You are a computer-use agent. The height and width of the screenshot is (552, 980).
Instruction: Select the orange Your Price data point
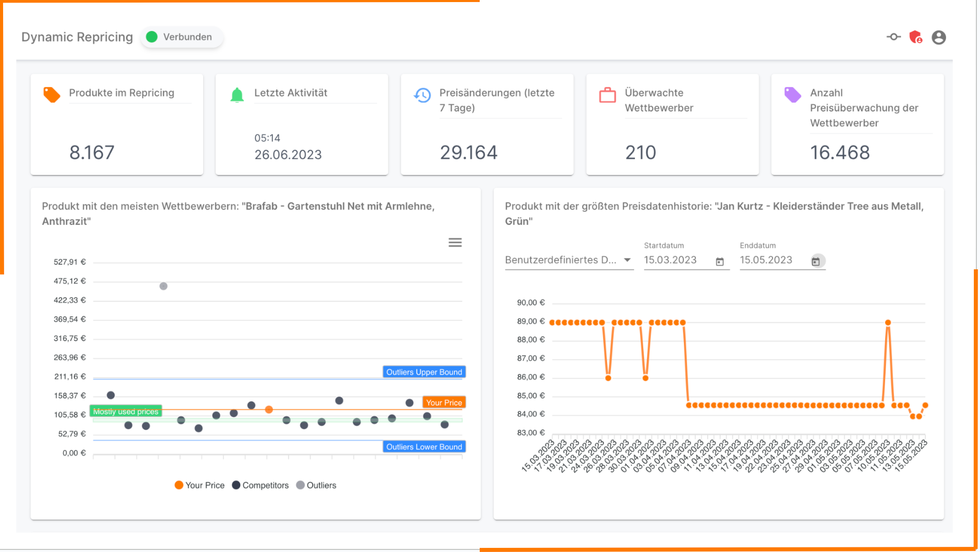click(x=269, y=410)
